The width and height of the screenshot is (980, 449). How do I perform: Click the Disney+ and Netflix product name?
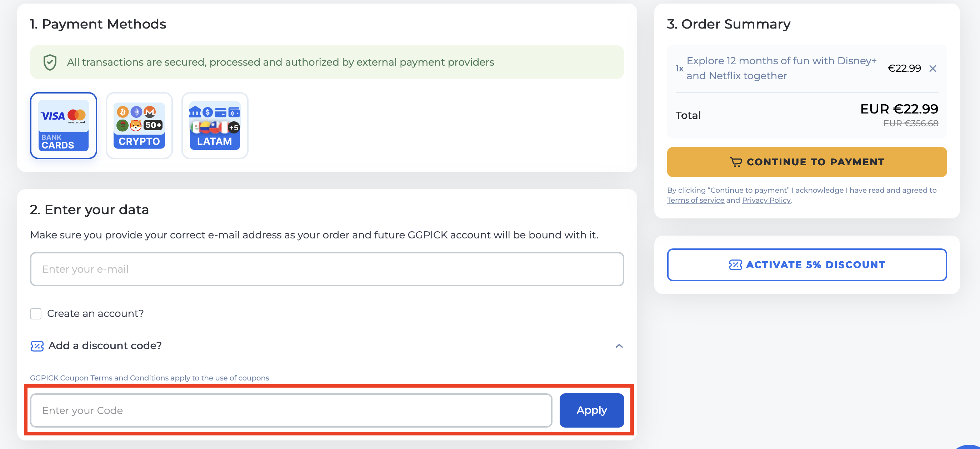point(781,69)
